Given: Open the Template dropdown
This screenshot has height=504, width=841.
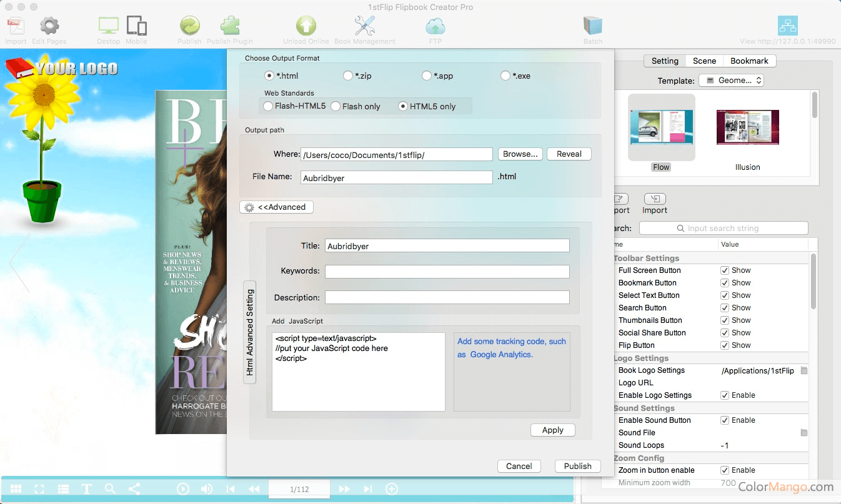Looking at the screenshot, I should pos(731,81).
